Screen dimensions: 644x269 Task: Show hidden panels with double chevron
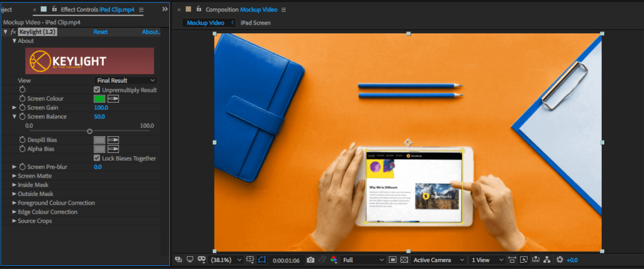point(165,9)
